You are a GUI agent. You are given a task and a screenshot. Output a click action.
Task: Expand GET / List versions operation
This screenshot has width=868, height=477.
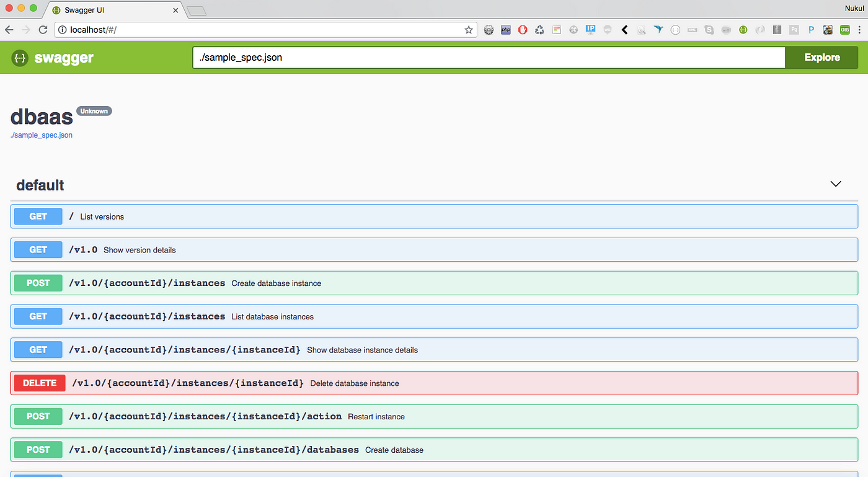(434, 216)
